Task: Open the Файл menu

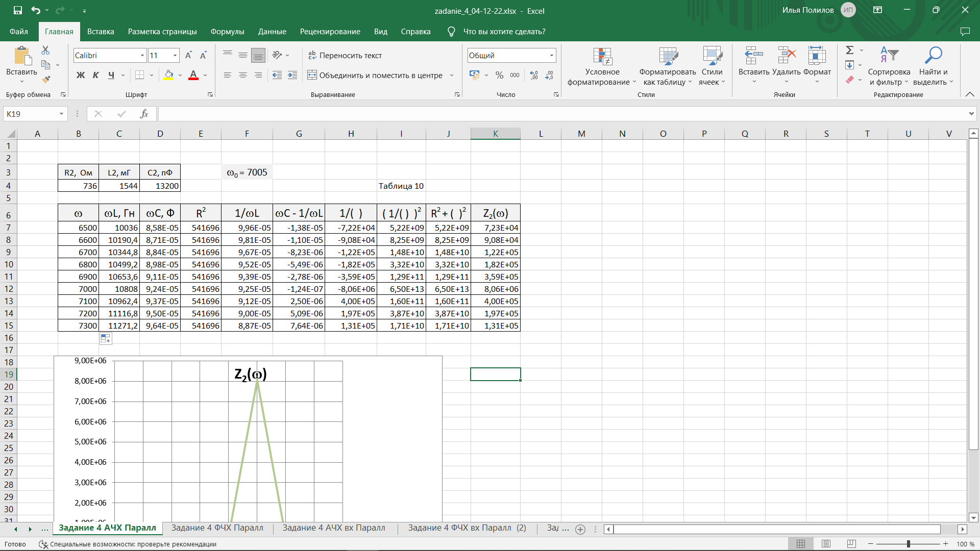Action: point(18,32)
